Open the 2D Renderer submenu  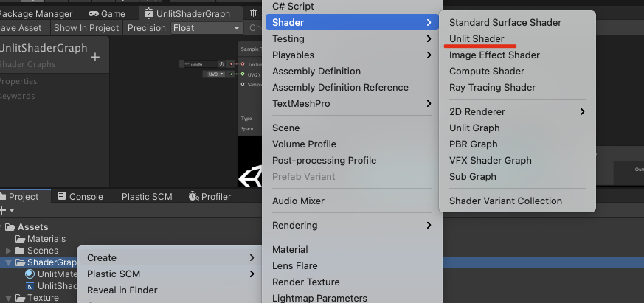(x=517, y=111)
